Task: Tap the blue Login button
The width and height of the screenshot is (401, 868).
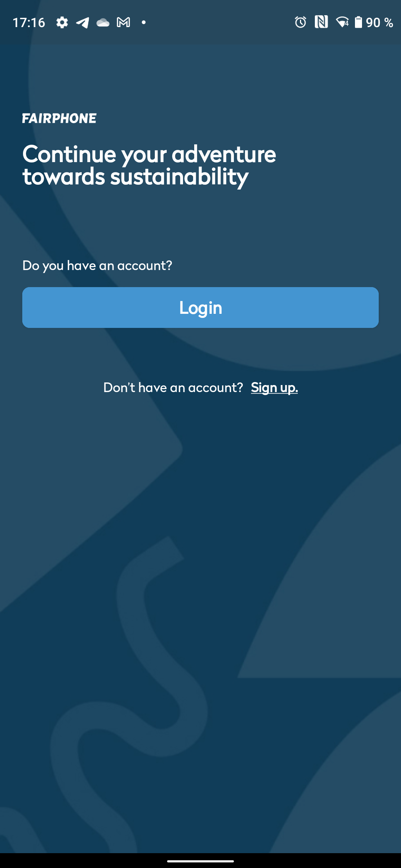Action: click(x=200, y=308)
